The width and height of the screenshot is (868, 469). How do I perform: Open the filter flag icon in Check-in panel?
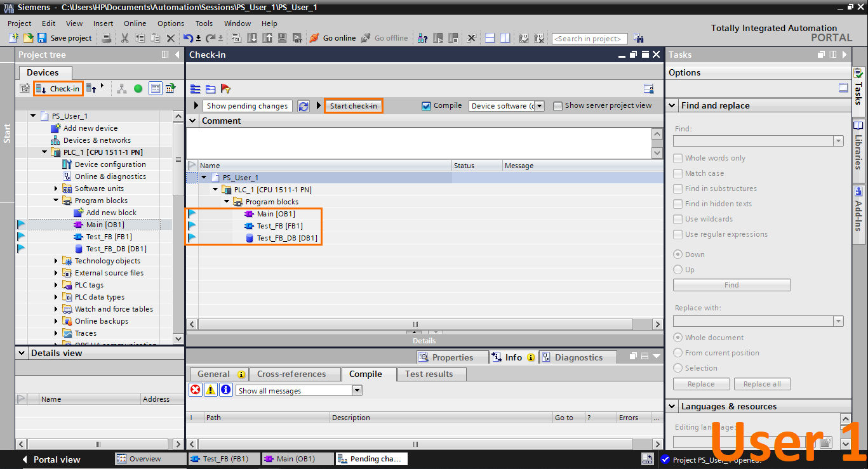click(225, 89)
